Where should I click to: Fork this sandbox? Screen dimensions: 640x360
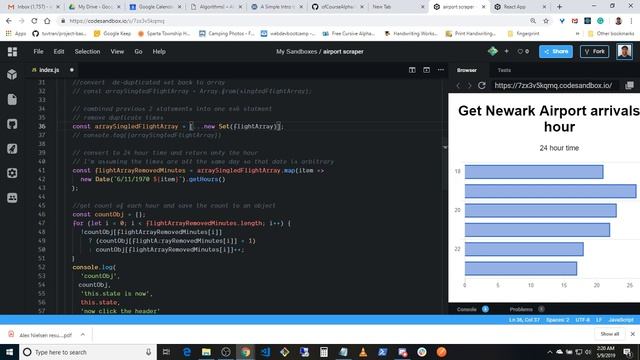(x=595, y=51)
